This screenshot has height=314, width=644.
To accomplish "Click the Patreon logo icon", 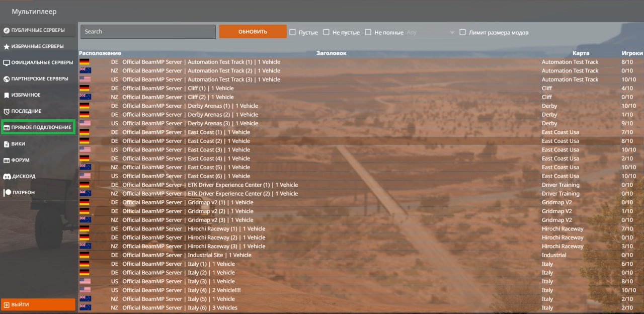I will pyautogui.click(x=7, y=193).
